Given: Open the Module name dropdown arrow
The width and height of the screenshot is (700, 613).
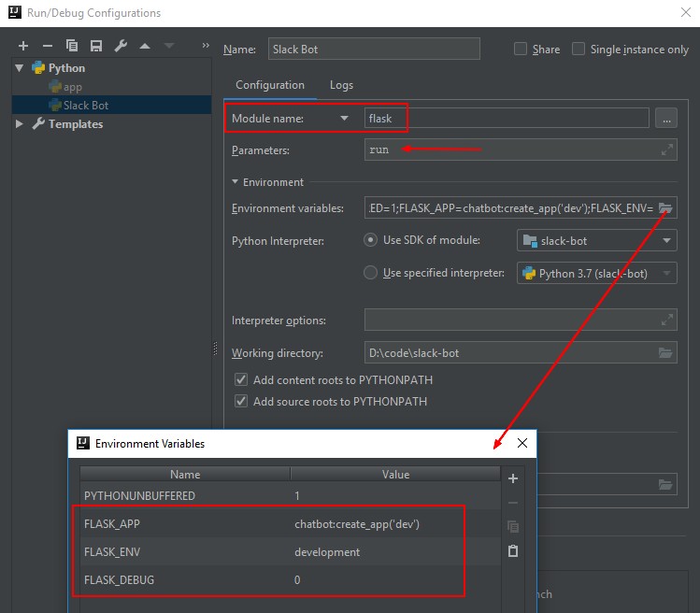Looking at the screenshot, I should 344,119.
